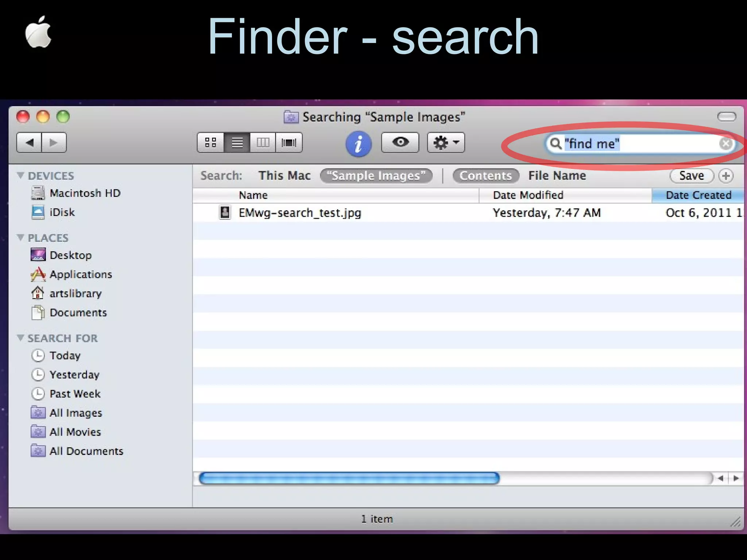Add a search criterion with the plus button
The image size is (747, 560).
pos(726,176)
